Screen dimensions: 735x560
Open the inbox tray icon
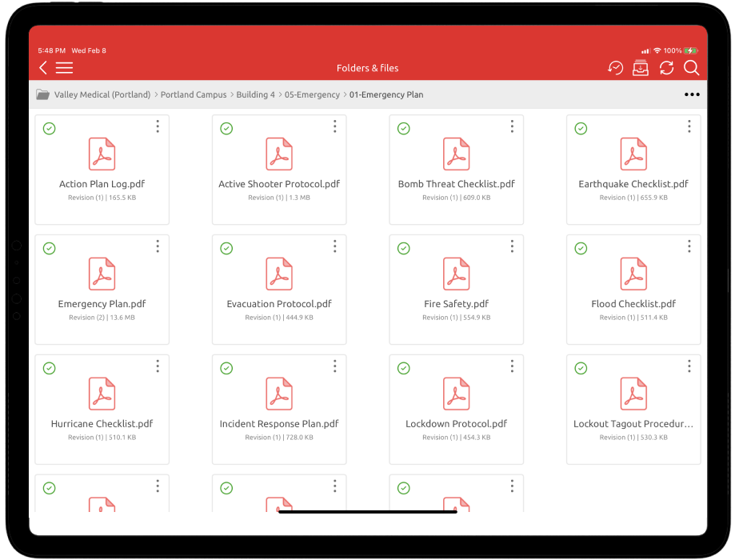tap(640, 68)
